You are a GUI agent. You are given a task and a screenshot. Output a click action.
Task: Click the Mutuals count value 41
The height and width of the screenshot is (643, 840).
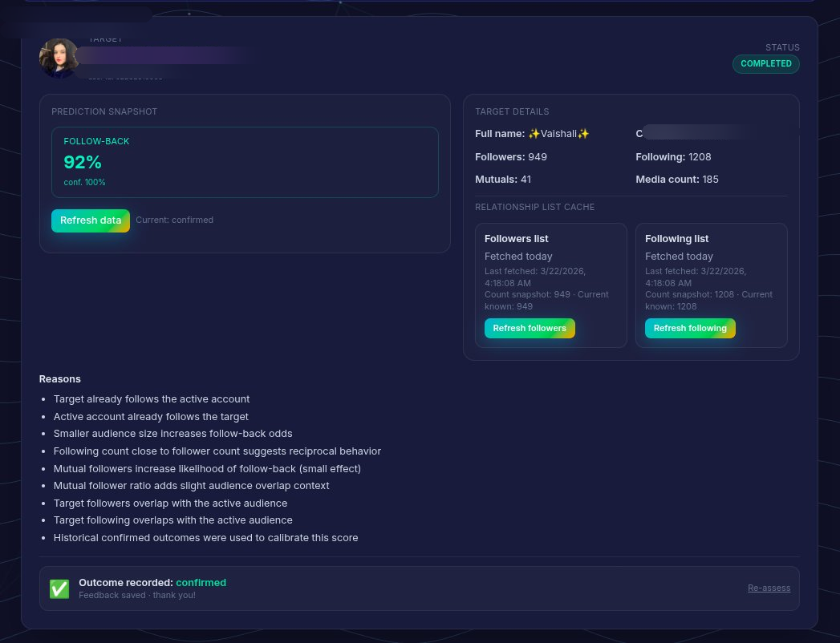click(x=526, y=179)
